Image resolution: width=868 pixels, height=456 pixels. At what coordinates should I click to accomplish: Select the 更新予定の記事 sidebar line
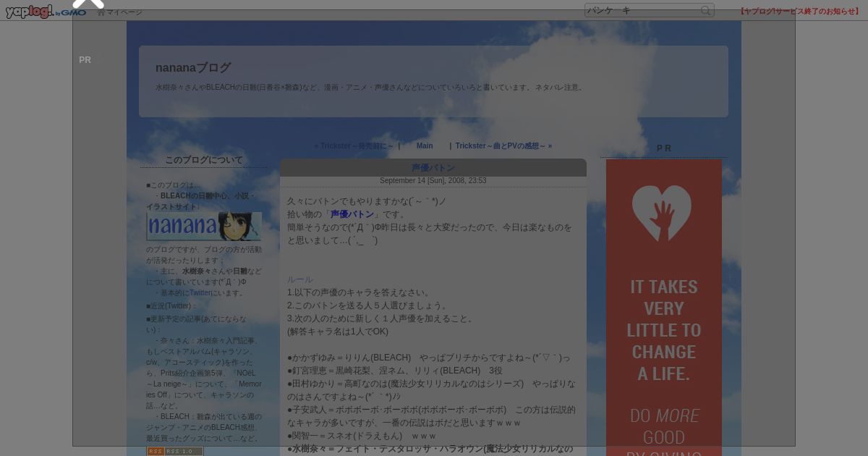pos(197,324)
